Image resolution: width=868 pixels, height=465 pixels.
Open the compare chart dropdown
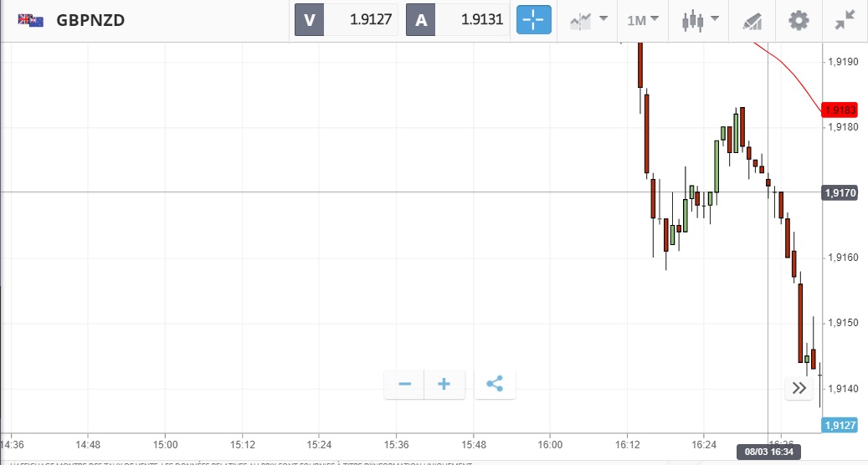pyautogui.click(x=588, y=20)
